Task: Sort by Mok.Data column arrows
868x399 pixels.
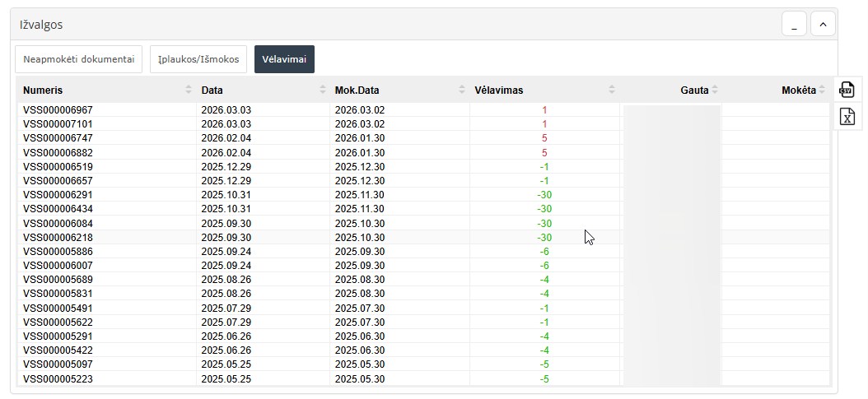Action: point(462,90)
